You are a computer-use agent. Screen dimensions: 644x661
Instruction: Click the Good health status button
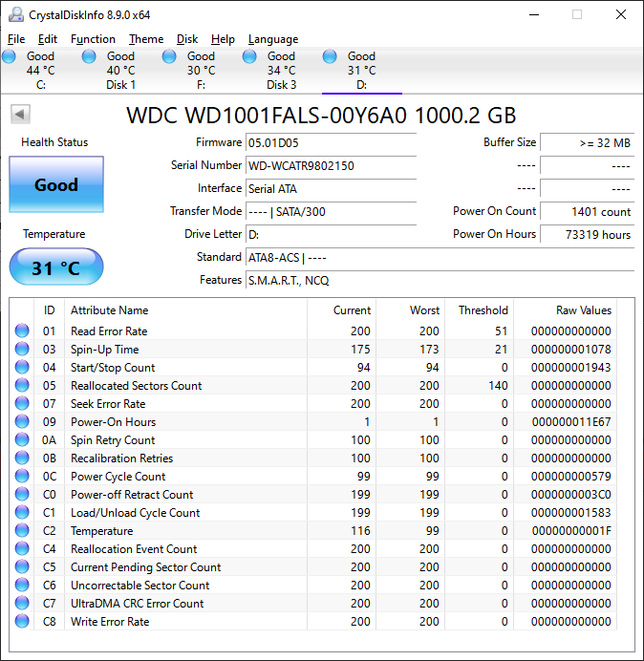pyautogui.click(x=56, y=184)
